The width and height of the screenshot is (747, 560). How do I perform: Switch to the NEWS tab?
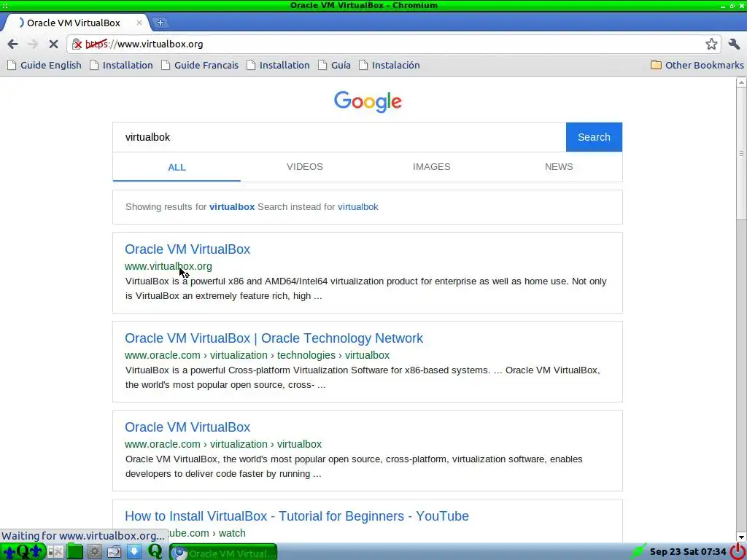(x=559, y=167)
